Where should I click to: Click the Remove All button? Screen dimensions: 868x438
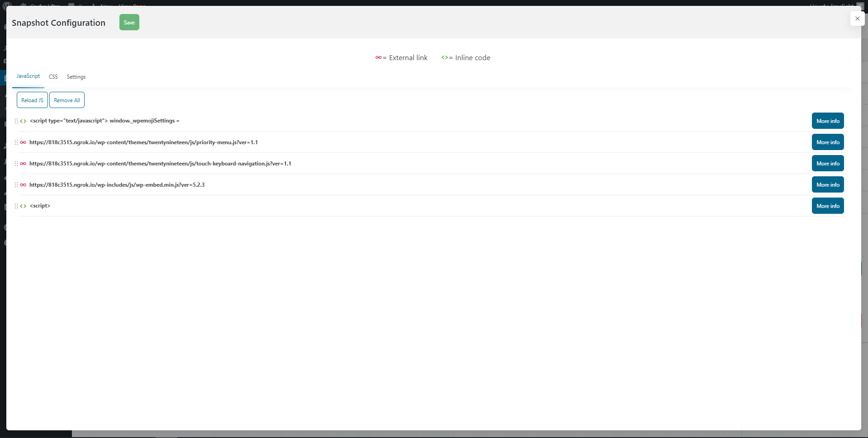pos(67,100)
